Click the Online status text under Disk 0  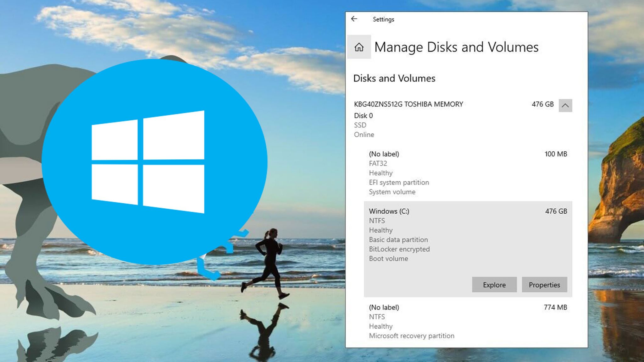tap(364, 134)
